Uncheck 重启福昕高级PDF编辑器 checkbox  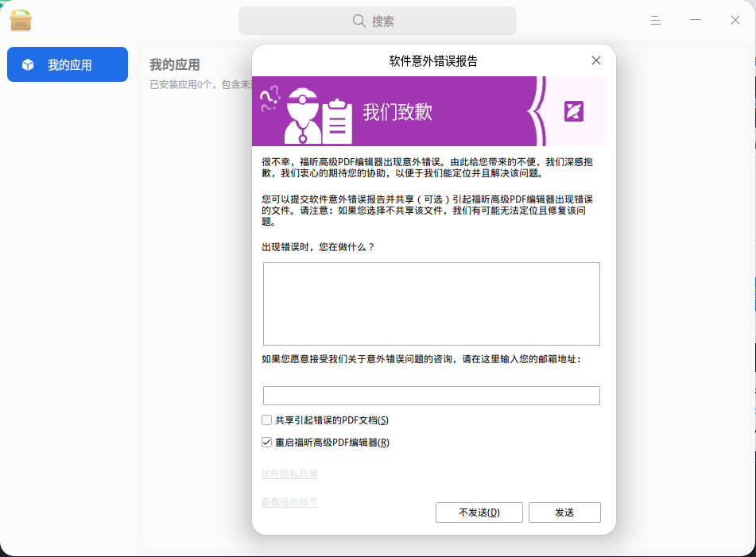tap(266, 443)
